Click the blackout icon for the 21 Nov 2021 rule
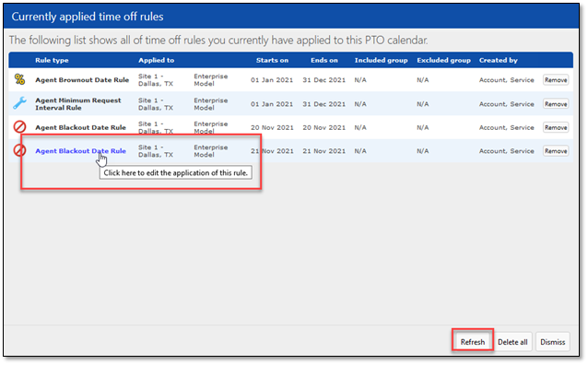The width and height of the screenshot is (588, 365). [19, 151]
